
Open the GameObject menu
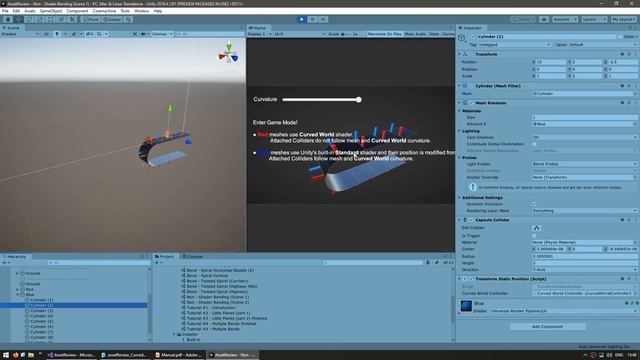click(x=51, y=11)
